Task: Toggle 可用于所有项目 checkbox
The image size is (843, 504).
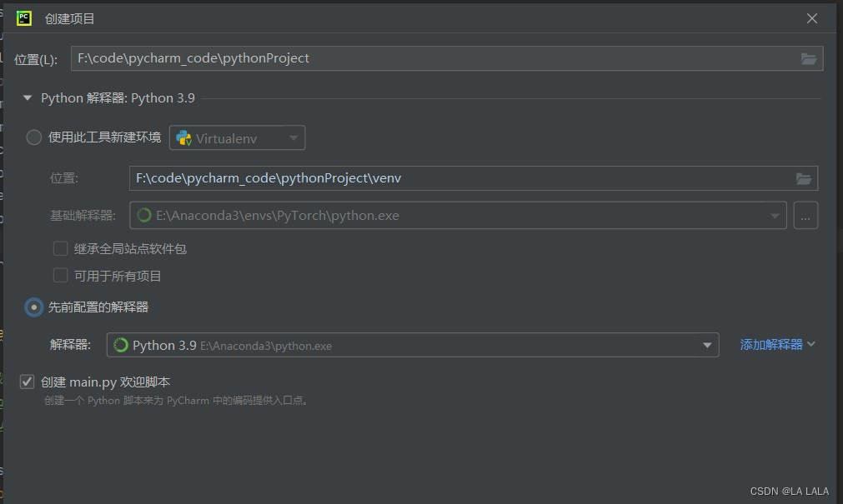Action: [x=60, y=276]
